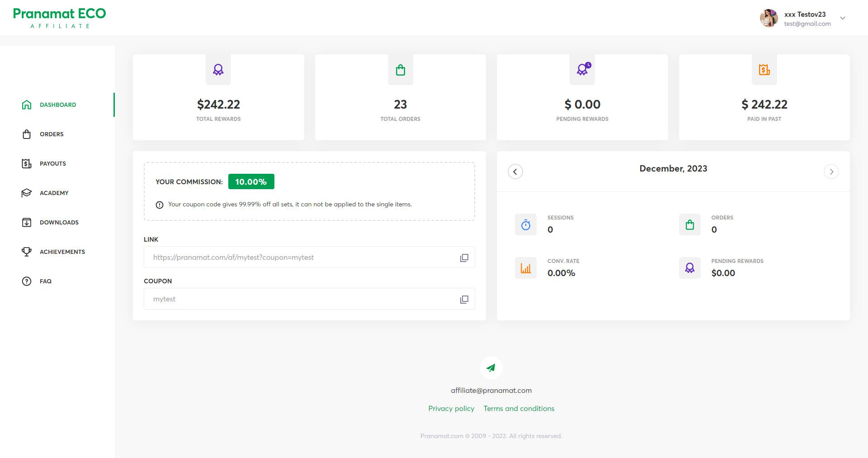Screen dimensions: 868x458
Task: Click the Total Orders shopping bag icon
Action: [400, 70]
